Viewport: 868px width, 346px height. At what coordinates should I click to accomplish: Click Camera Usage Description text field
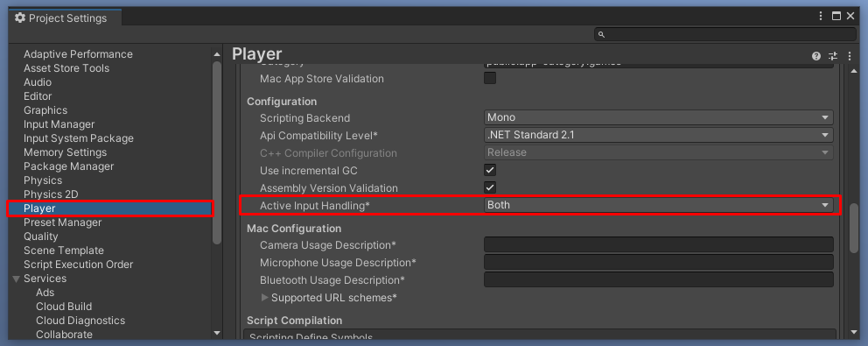pyautogui.click(x=658, y=244)
